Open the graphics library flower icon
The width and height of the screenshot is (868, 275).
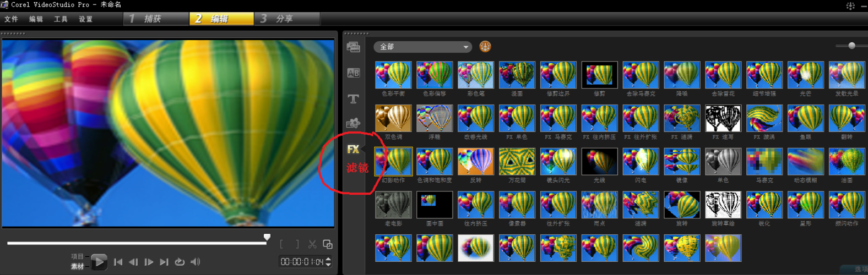pyautogui.click(x=353, y=123)
